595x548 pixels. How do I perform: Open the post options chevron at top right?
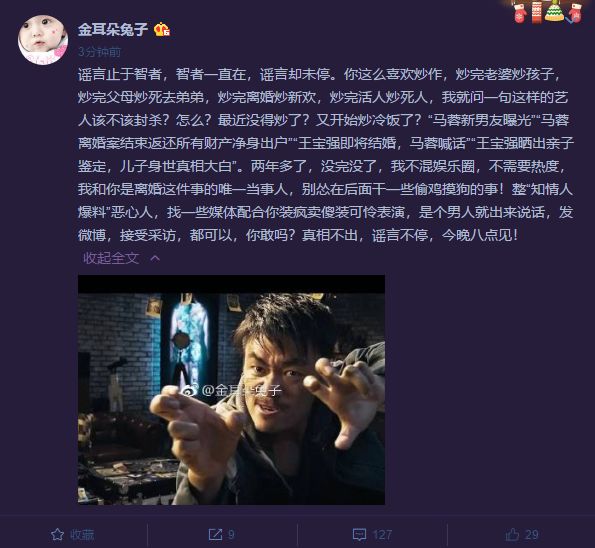tap(570, 20)
